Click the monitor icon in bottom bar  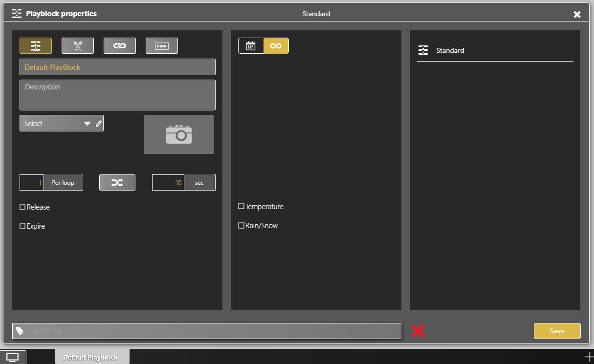(13, 357)
